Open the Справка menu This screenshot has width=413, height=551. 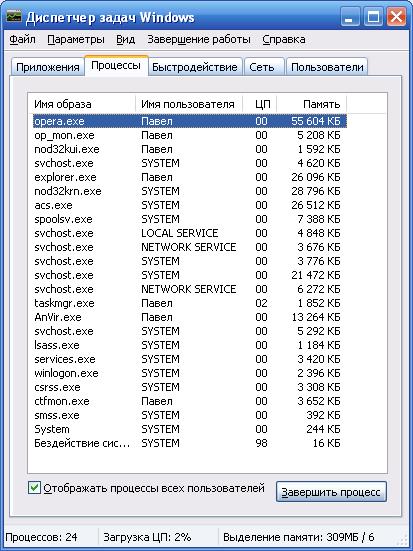point(284,39)
